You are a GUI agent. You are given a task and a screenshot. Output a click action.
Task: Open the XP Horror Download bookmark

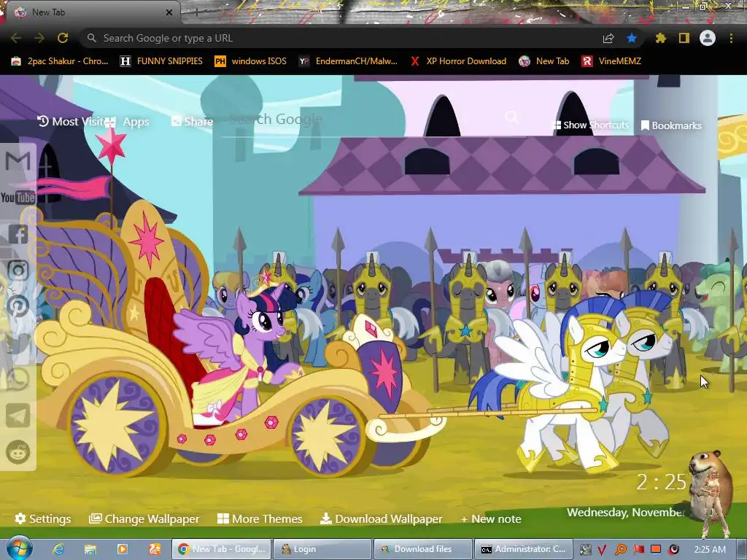(458, 61)
